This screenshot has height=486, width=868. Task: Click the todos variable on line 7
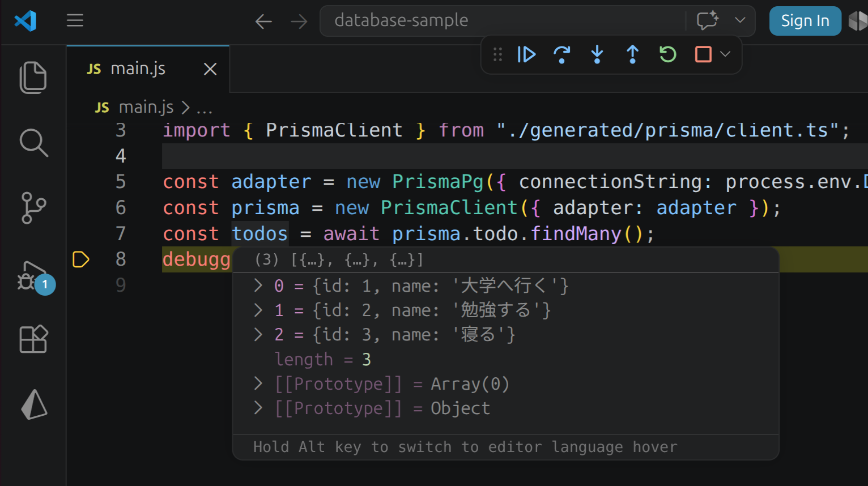pos(259,233)
